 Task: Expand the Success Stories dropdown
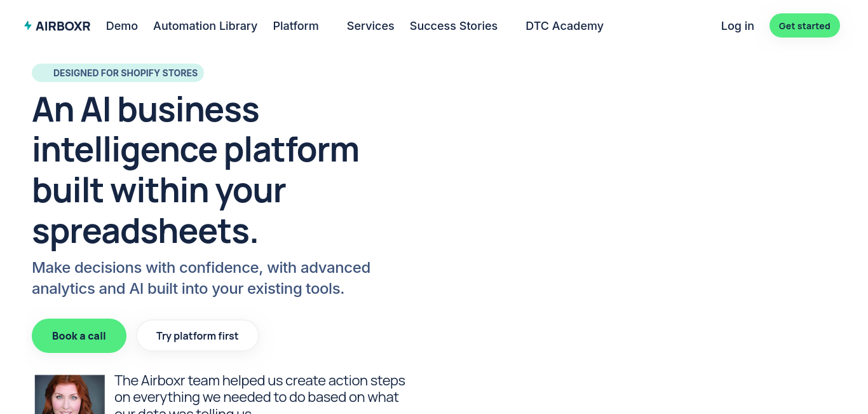(454, 26)
